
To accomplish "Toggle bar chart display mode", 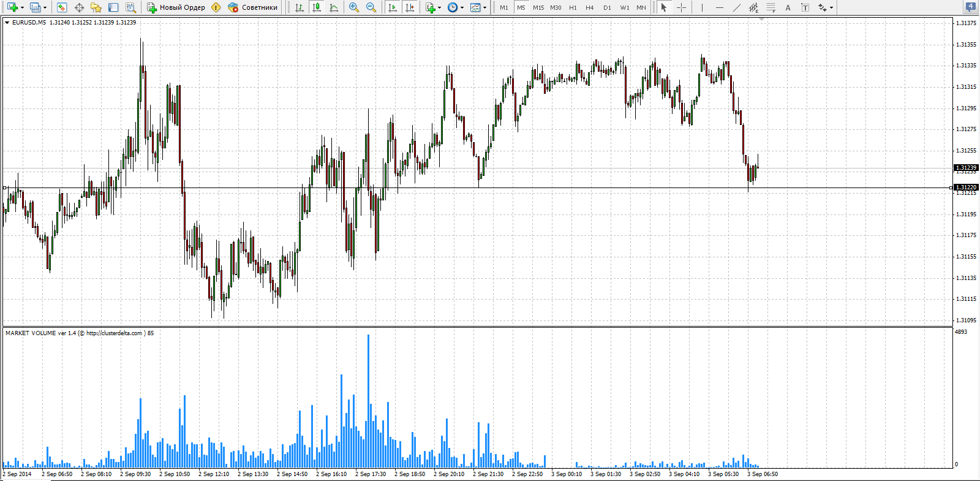I will [300, 7].
